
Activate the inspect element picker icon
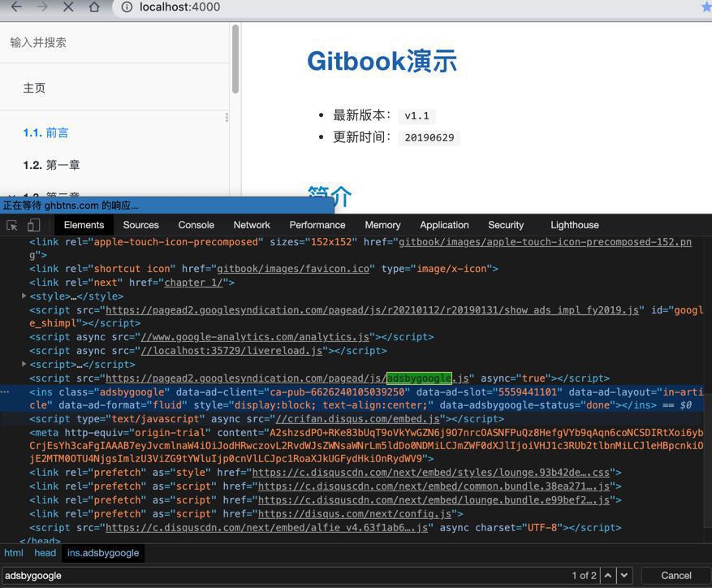(x=12, y=225)
